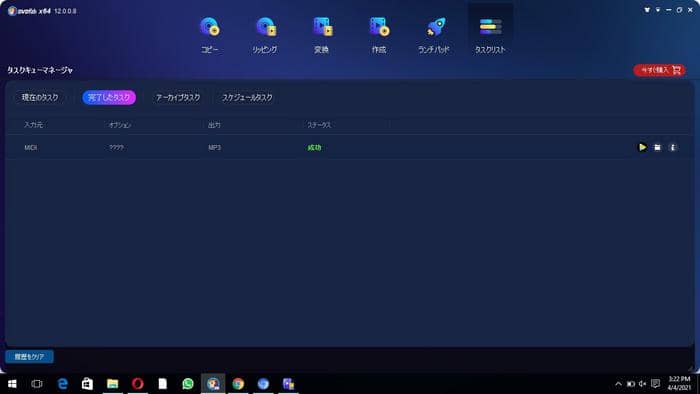700x394 pixels.
Task: Switch to the アーカイブタスク tab
Action: [x=178, y=97]
